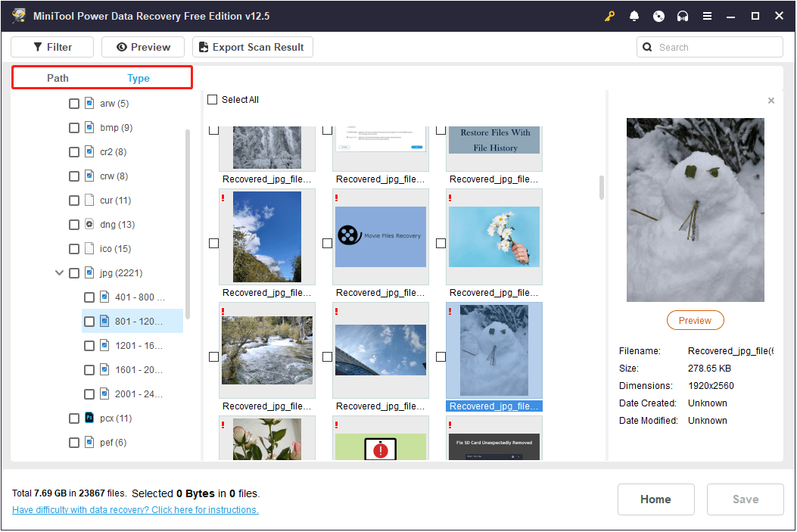Switch to the Type tab
This screenshot has width=797, height=532.
(x=139, y=77)
